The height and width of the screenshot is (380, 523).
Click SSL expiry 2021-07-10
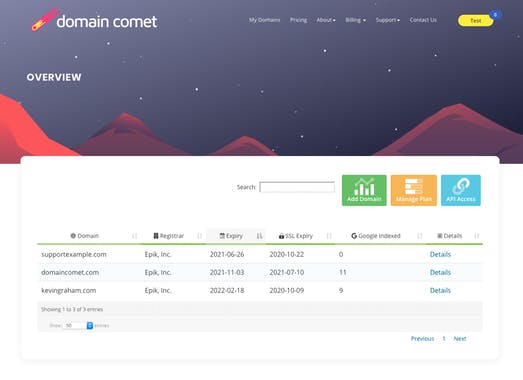click(x=287, y=273)
